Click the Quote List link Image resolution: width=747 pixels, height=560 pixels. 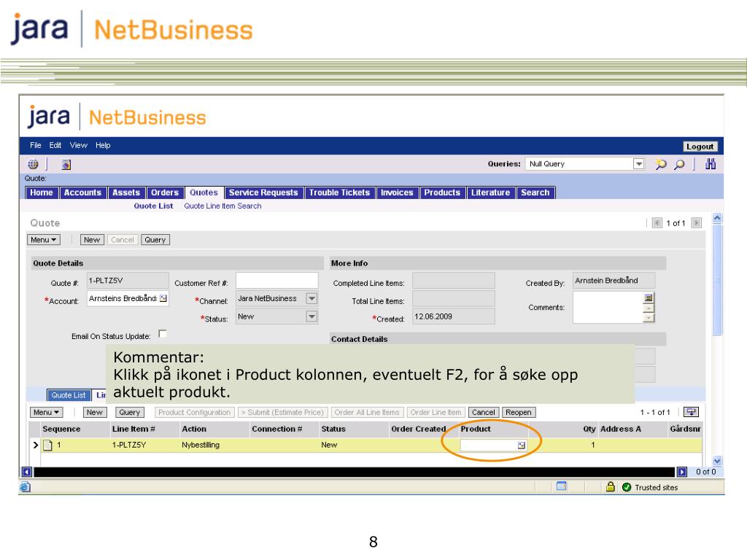click(x=153, y=206)
